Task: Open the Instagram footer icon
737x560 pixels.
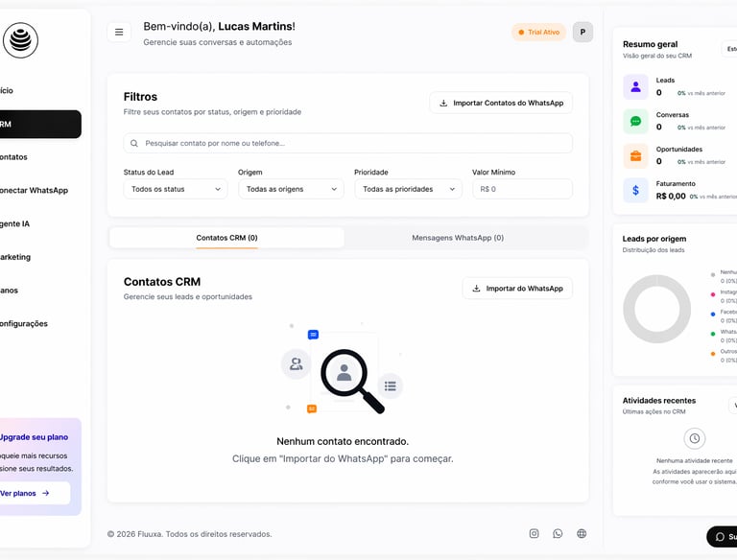Action: [x=534, y=534]
